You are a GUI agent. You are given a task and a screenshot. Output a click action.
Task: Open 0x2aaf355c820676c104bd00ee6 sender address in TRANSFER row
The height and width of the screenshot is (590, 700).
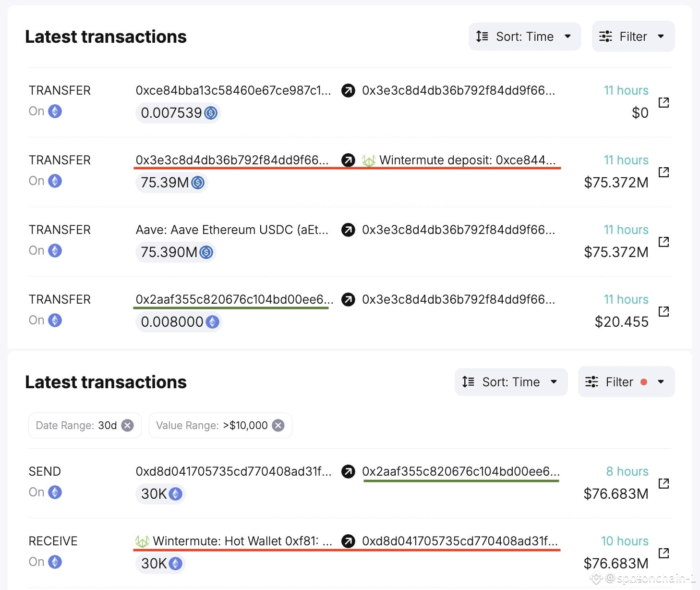(234, 299)
